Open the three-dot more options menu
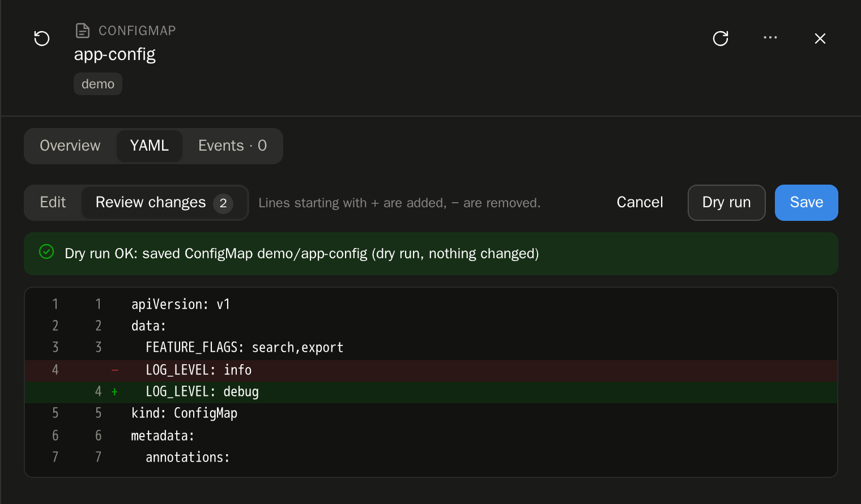 pyautogui.click(x=770, y=38)
